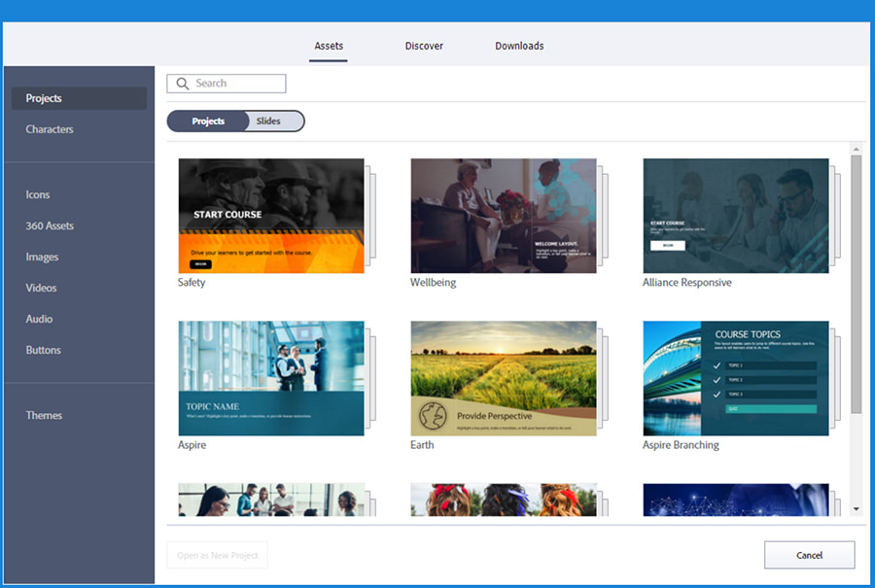875x588 pixels.
Task: Select the Earth project thumbnail
Action: tap(504, 378)
